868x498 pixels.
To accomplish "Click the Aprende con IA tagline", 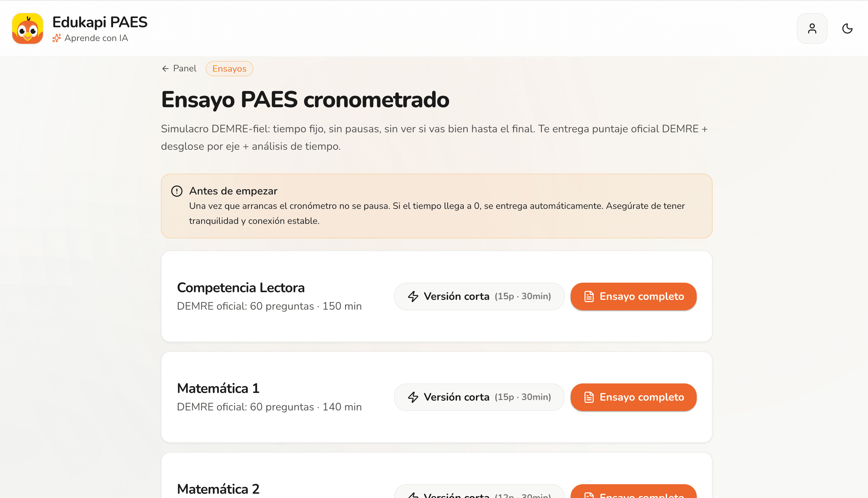I will 96,38.
